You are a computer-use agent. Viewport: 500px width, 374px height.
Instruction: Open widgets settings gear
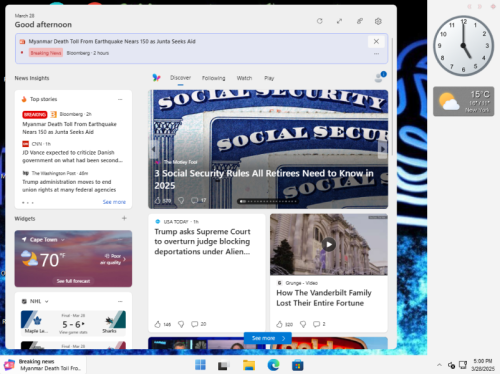pos(378,21)
